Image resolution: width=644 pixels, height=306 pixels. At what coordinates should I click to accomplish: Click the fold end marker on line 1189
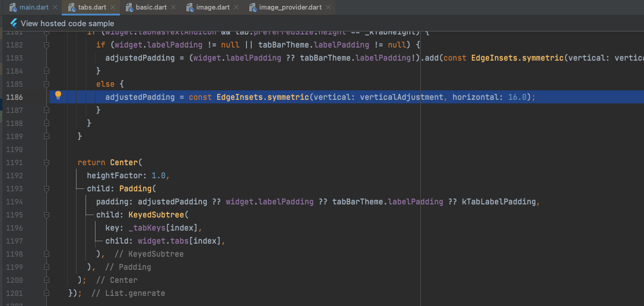46,136
